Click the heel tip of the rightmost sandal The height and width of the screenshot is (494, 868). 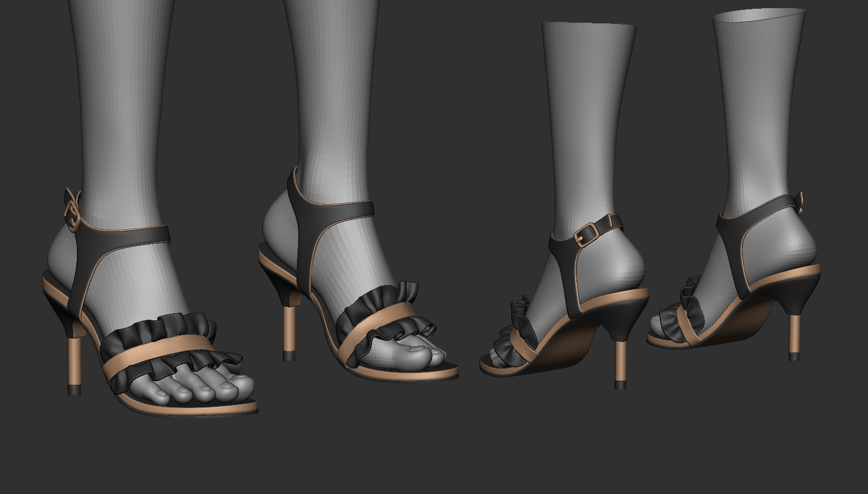(x=794, y=356)
